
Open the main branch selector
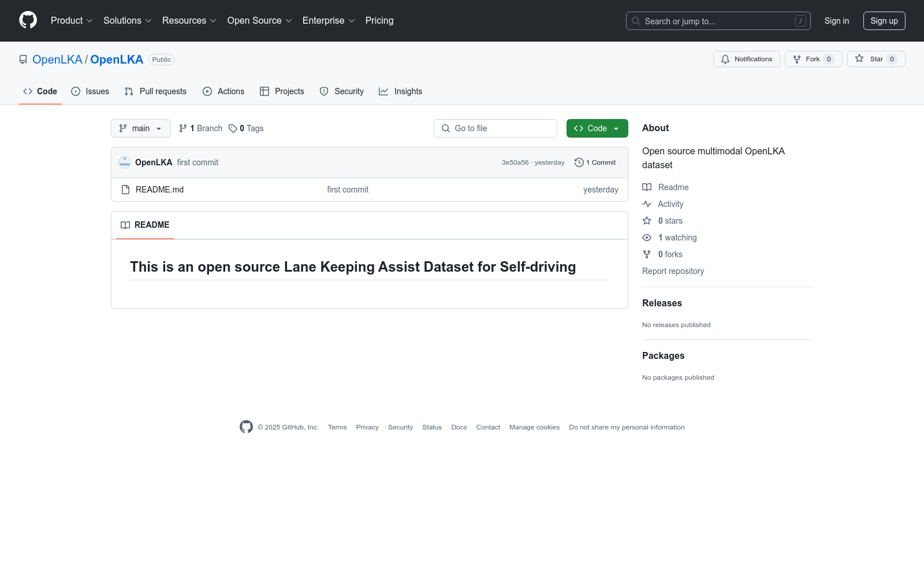[x=141, y=128]
